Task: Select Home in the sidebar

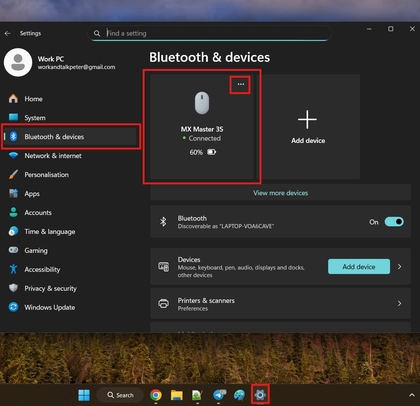Action: (70, 99)
